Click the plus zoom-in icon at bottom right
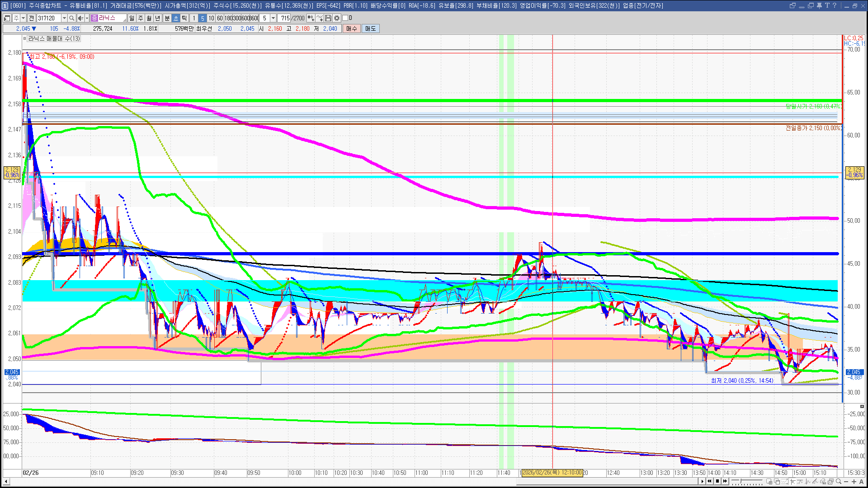The image size is (868, 488). pyautogui.click(x=854, y=482)
